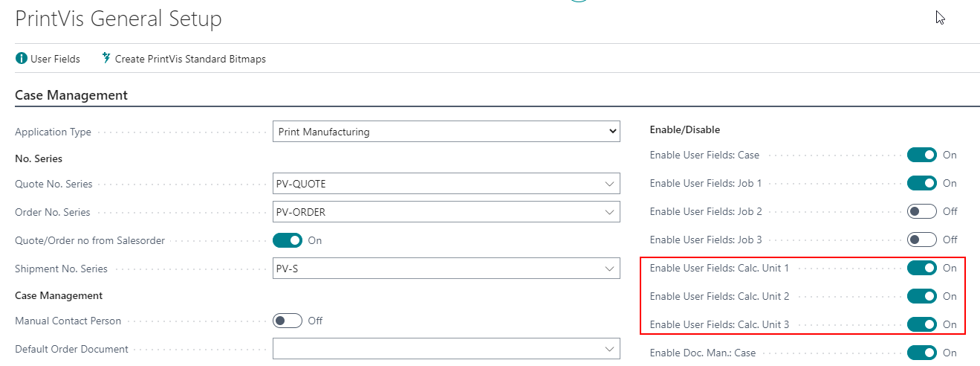The height and width of the screenshot is (366, 980).
Task: Run Create PrintVis Standard Bitmaps action
Action: click(184, 58)
